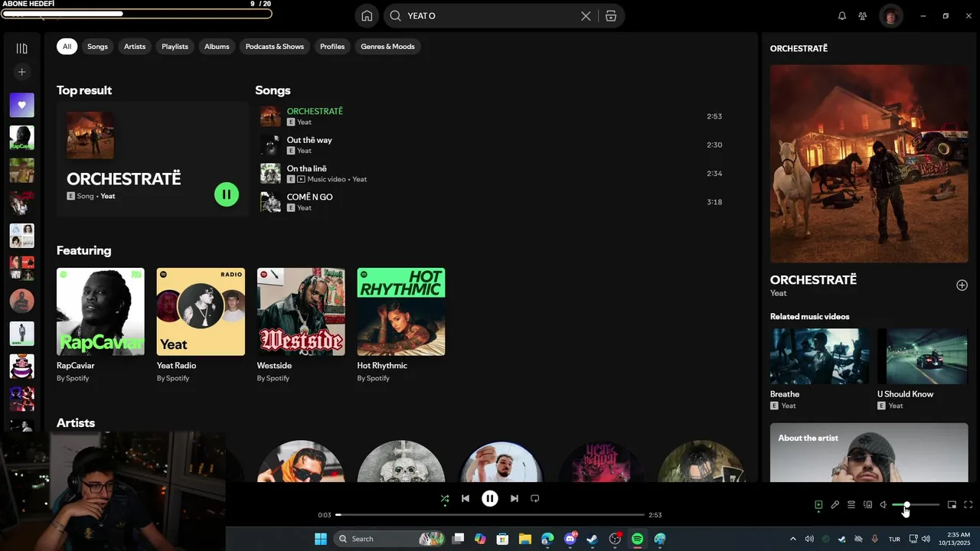Create a new playlist with plus icon

coord(21,72)
